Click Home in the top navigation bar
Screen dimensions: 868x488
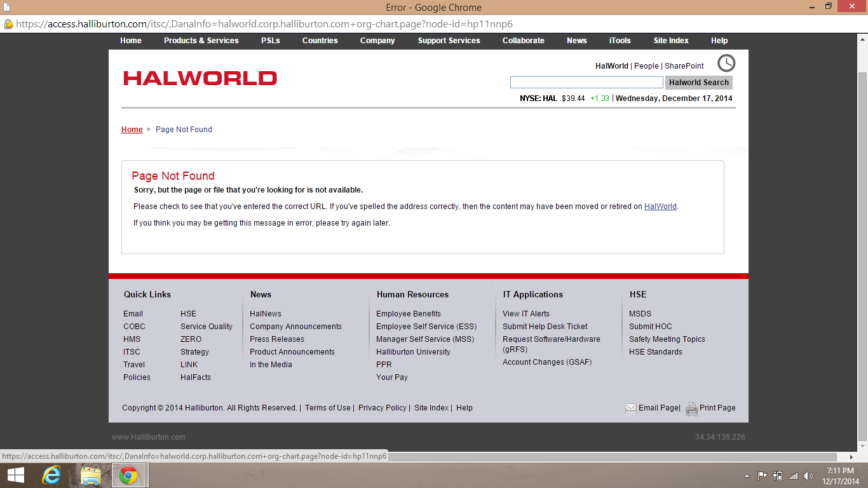131,41
